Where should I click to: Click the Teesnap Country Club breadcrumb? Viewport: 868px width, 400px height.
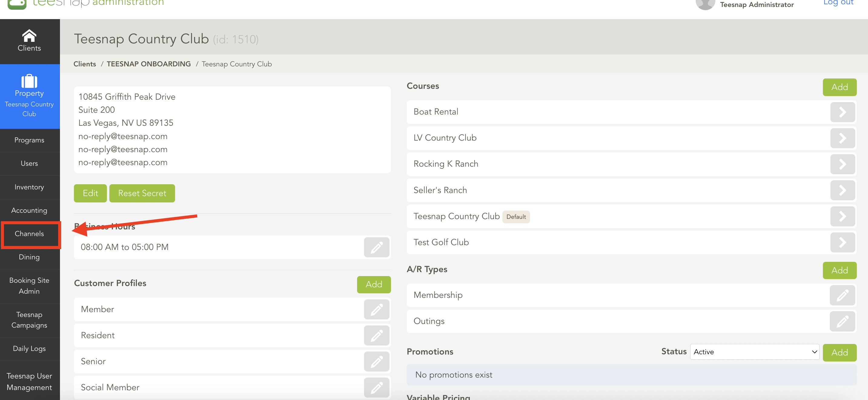pos(237,64)
